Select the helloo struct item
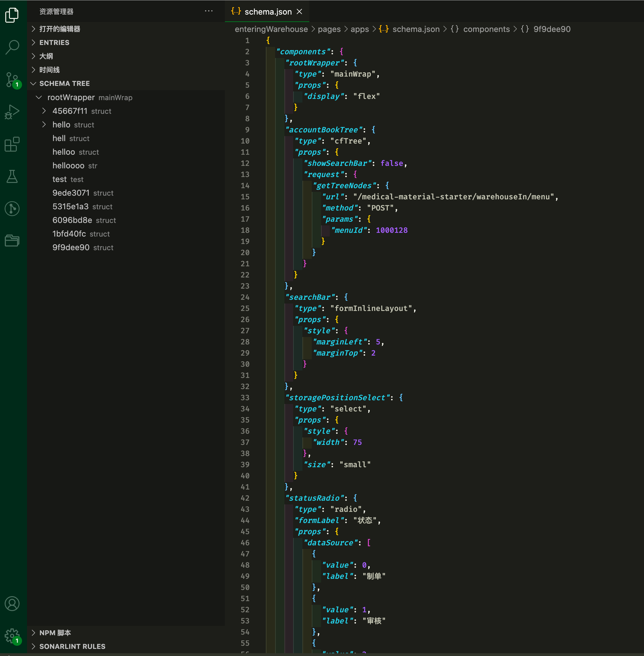 pyautogui.click(x=126, y=152)
